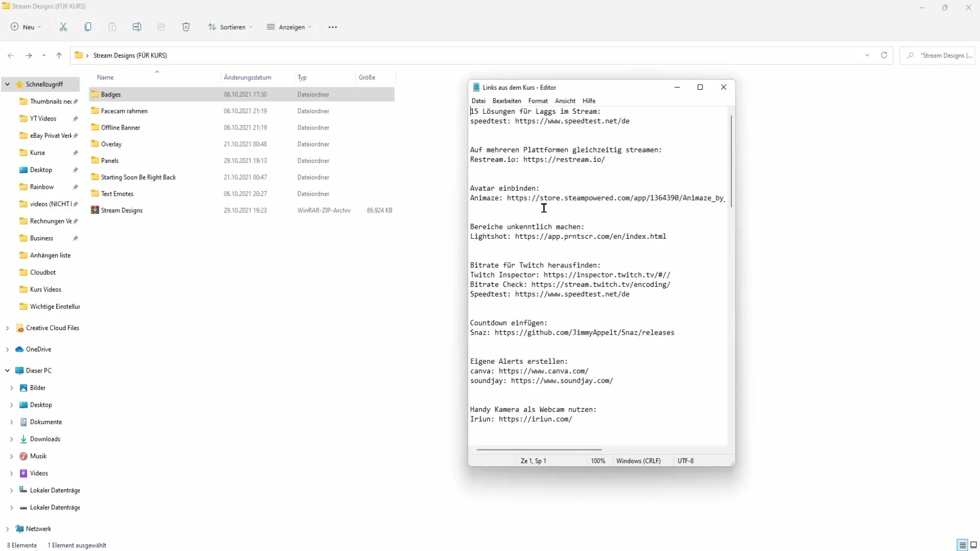The width and height of the screenshot is (980, 551).
Task: Open Dokumente in the navigation pane
Action: click(x=46, y=422)
